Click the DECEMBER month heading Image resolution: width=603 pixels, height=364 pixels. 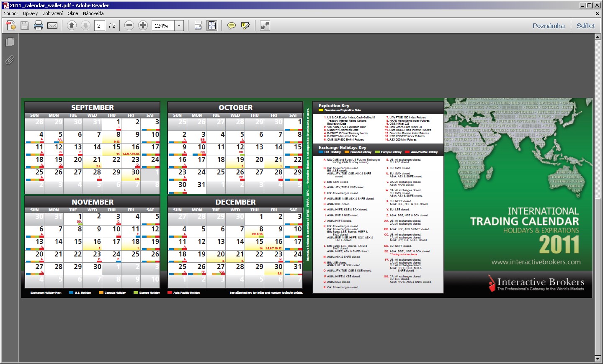[236, 202]
